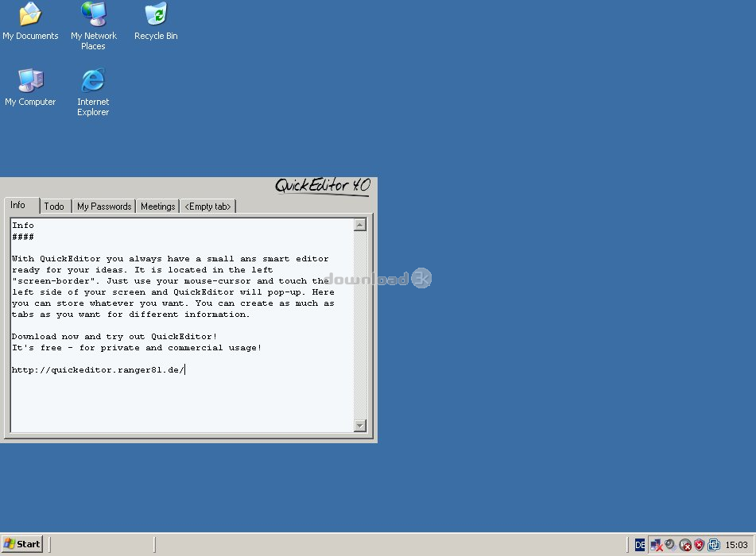Click the red security shield tray icon
Screen dimensions: 756x556
pos(699,545)
